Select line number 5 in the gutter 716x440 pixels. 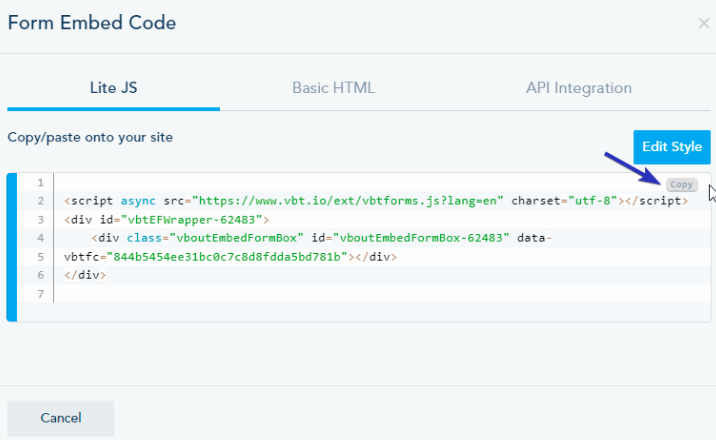point(40,256)
